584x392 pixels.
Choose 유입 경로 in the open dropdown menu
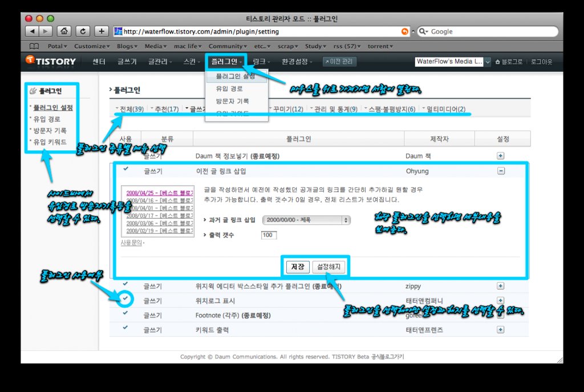coord(229,88)
